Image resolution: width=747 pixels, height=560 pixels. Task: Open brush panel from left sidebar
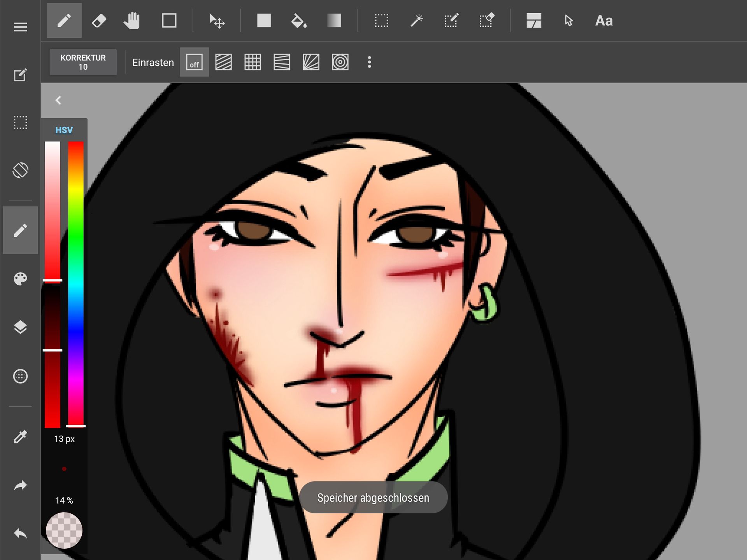[20, 230]
